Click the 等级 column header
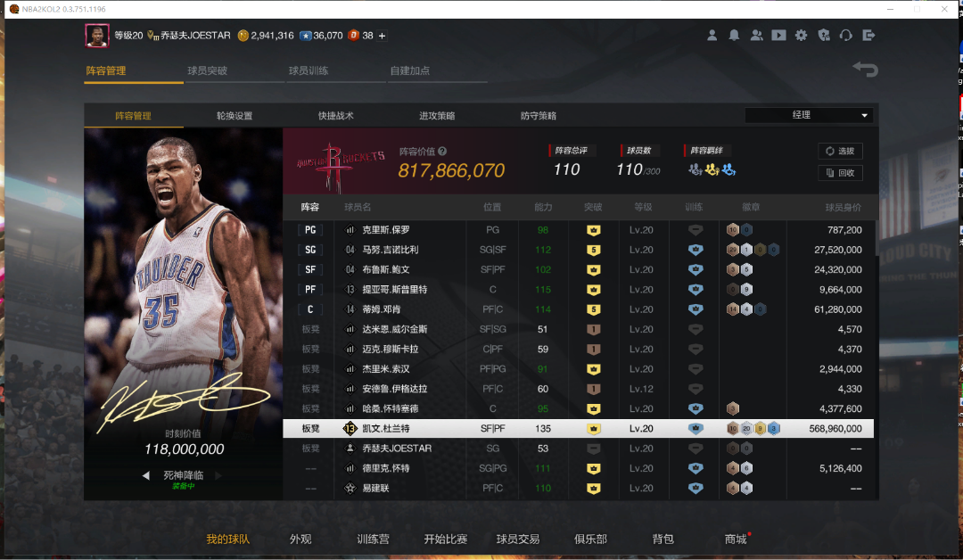This screenshot has height=560, width=963. click(643, 208)
